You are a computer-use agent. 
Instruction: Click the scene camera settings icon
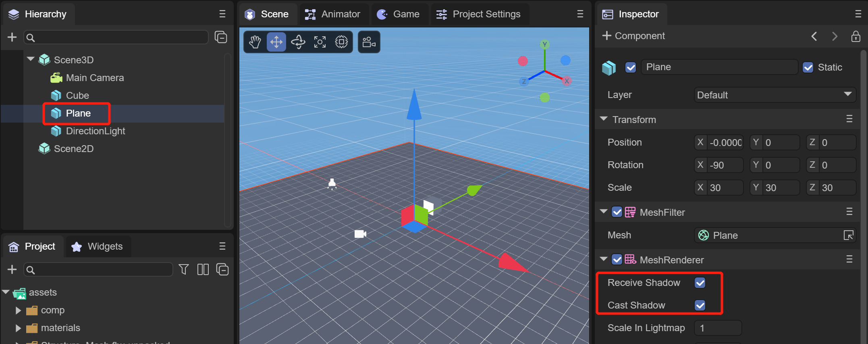(369, 42)
